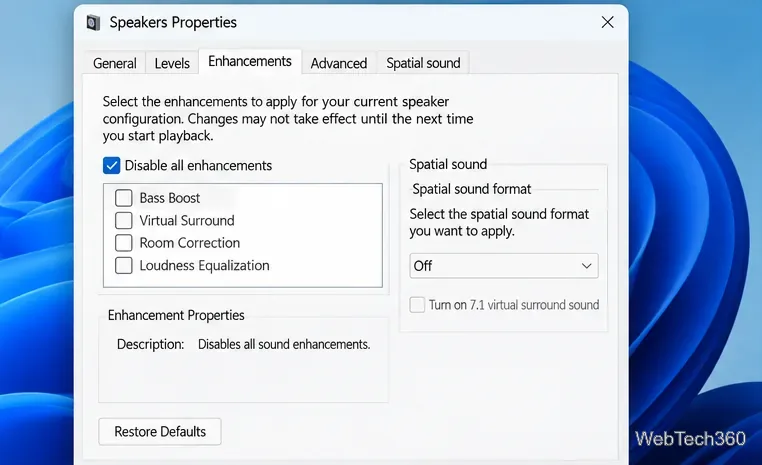Close the Speakers Properties dialog
Viewport: 762px width, 465px height.
tap(607, 22)
